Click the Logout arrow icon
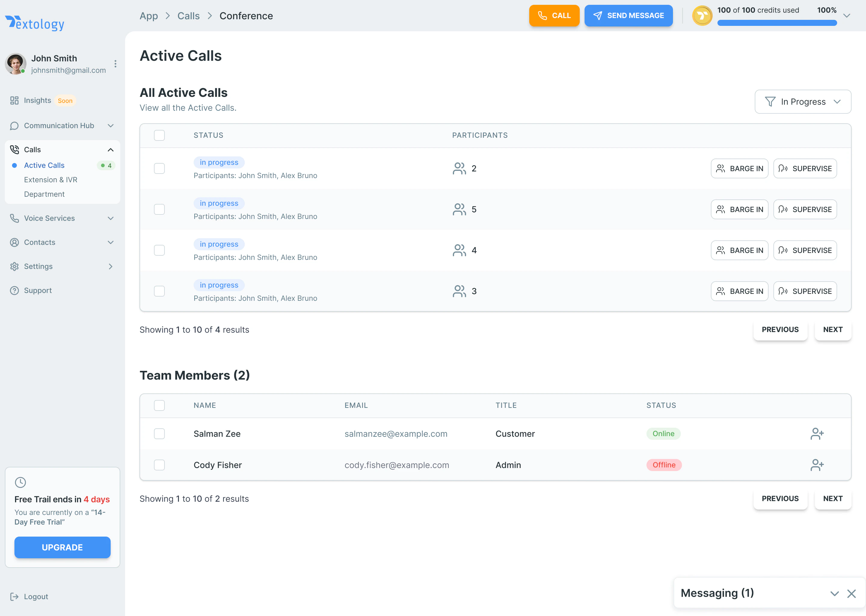This screenshot has width=866, height=616. 14,597
